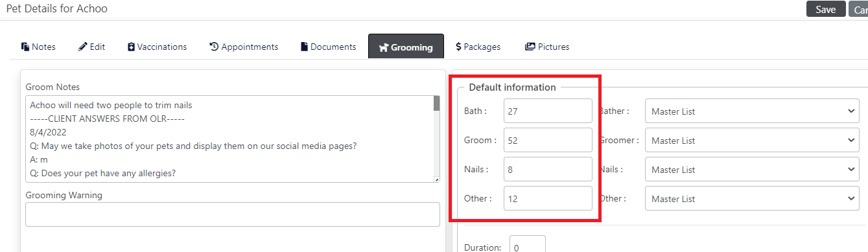Click the Documents file icon
The height and width of the screenshot is (252, 868).
point(304,47)
